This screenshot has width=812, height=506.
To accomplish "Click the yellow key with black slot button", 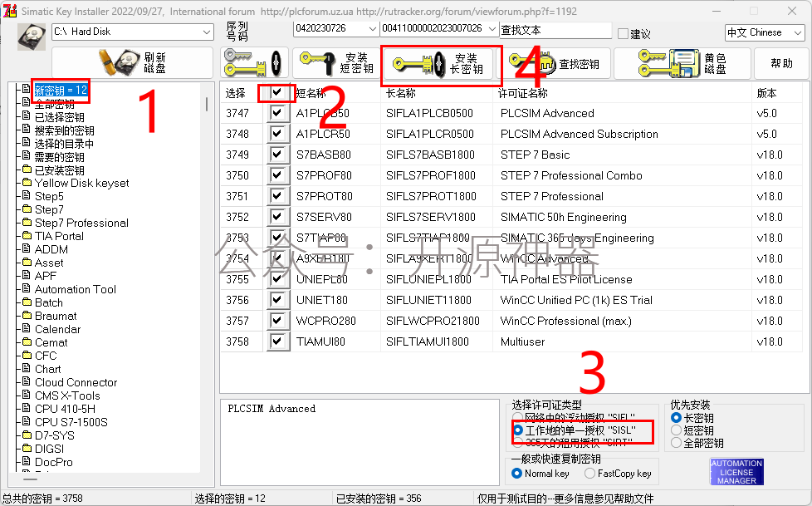I will tap(254, 63).
